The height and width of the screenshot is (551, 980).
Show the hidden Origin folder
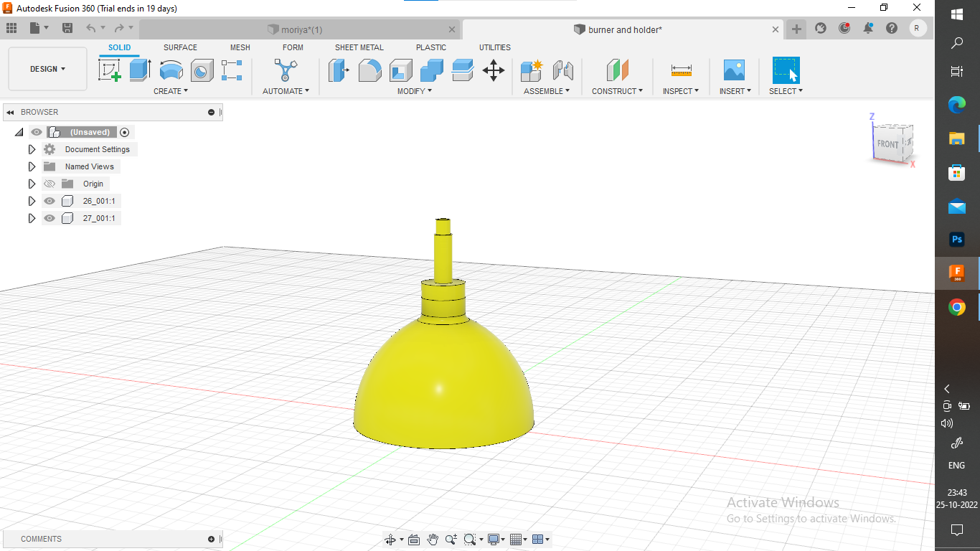(50, 184)
